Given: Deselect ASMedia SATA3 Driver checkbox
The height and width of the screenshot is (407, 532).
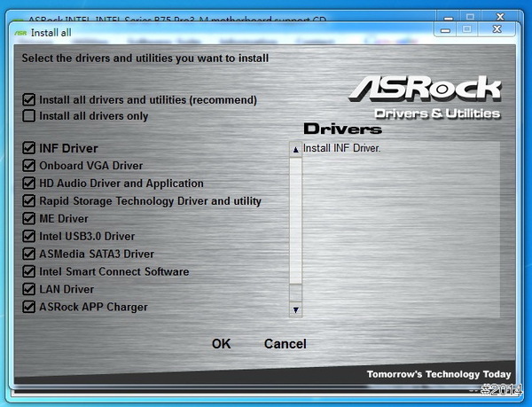Looking at the screenshot, I should (x=30, y=254).
